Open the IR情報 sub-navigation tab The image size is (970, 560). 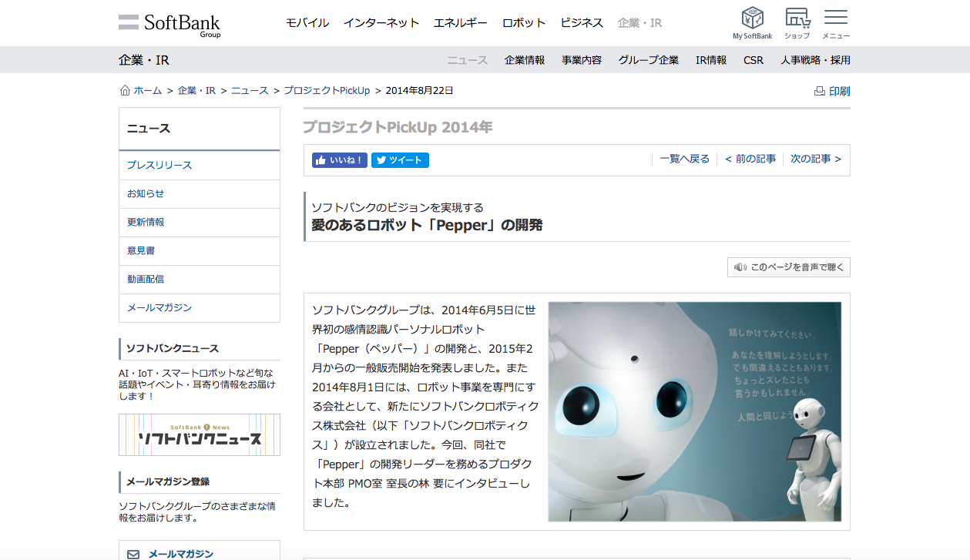[x=711, y=60]
